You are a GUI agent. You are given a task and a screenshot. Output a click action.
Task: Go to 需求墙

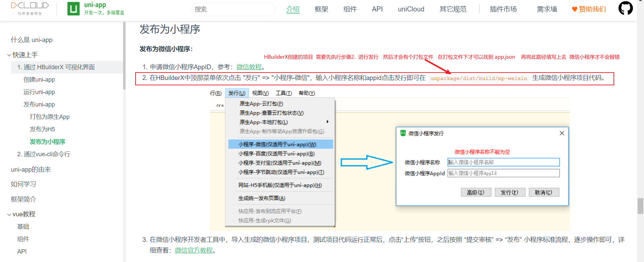coord(547,9)
